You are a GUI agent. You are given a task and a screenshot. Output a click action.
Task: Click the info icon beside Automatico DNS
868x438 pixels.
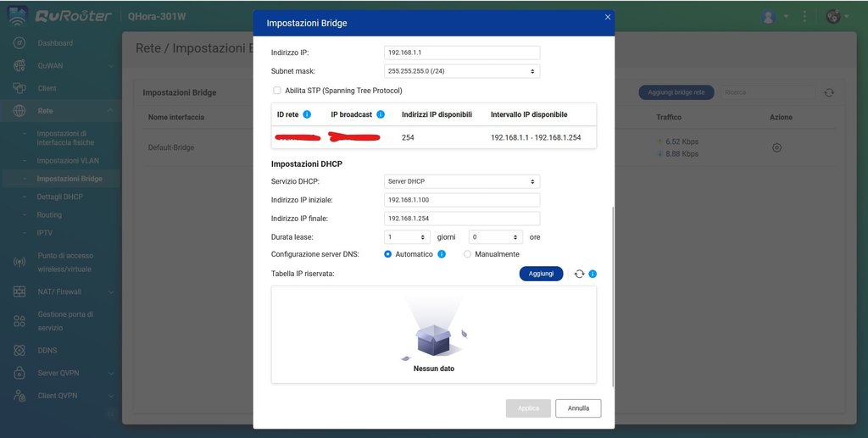pyautogui.click(x=442, y=254)
